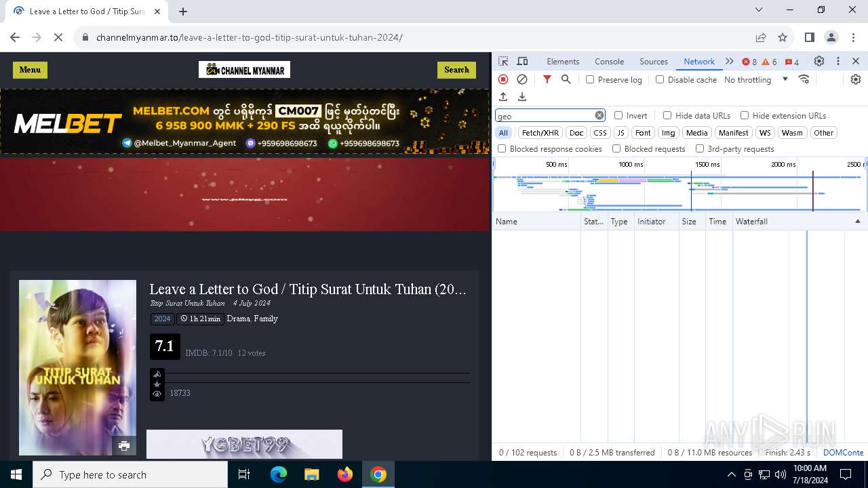Open the Drama genre link
This screenshot has width=868, height=488.
click(238, 319)
